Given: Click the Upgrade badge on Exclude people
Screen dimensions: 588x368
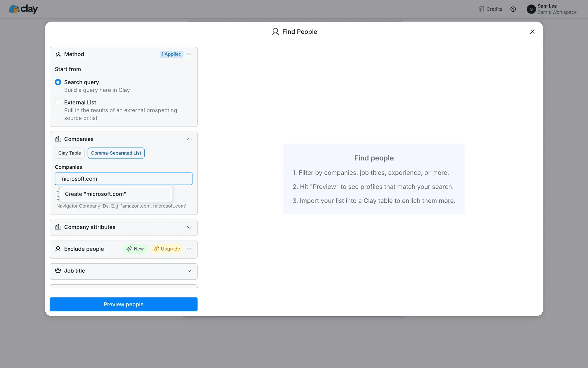Looking at the screenshot, I should (167, 249).
